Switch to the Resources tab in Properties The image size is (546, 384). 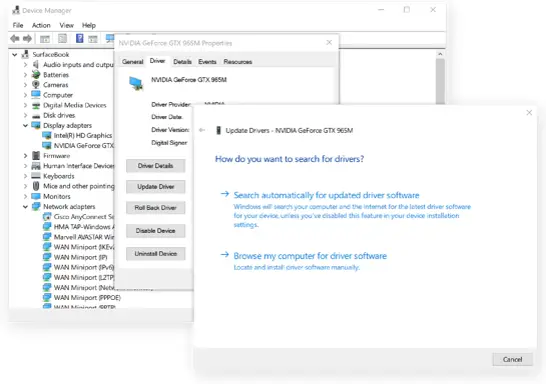point(238,62)
